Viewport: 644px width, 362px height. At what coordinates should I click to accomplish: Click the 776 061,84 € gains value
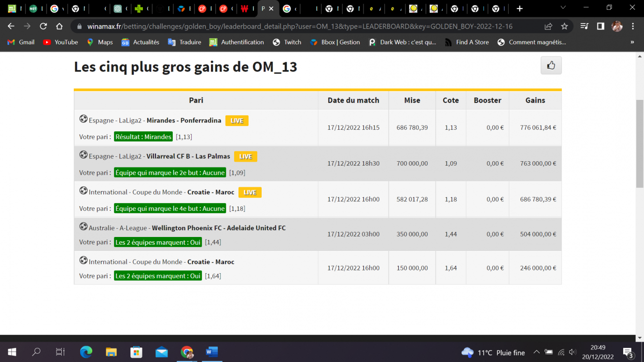538,128
